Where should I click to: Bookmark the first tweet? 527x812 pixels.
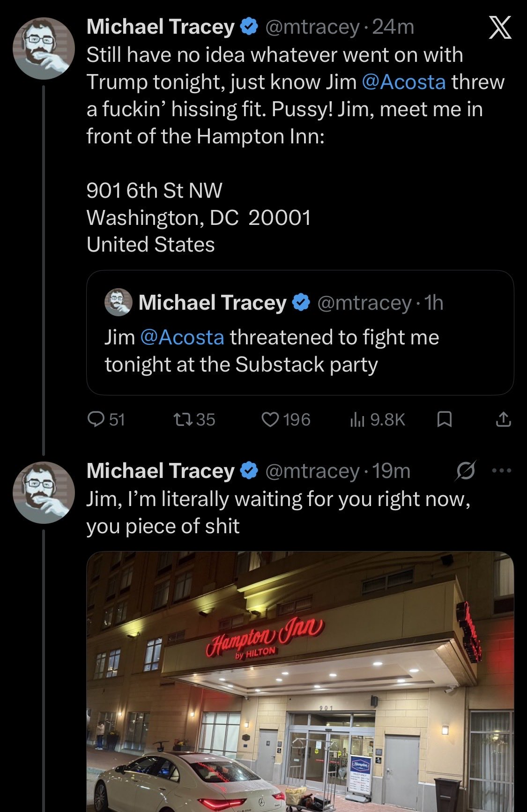click(x=444, y=419)
